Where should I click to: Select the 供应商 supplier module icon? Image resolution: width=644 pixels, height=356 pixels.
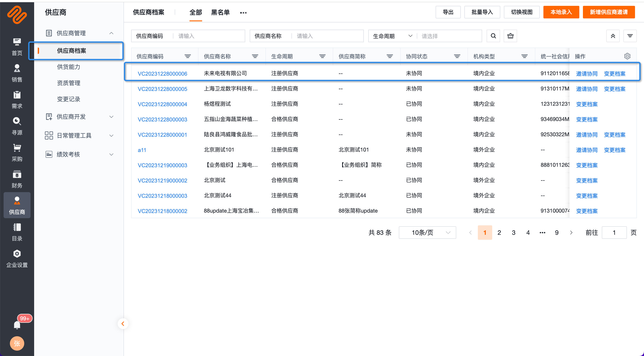tap(17, 205)
